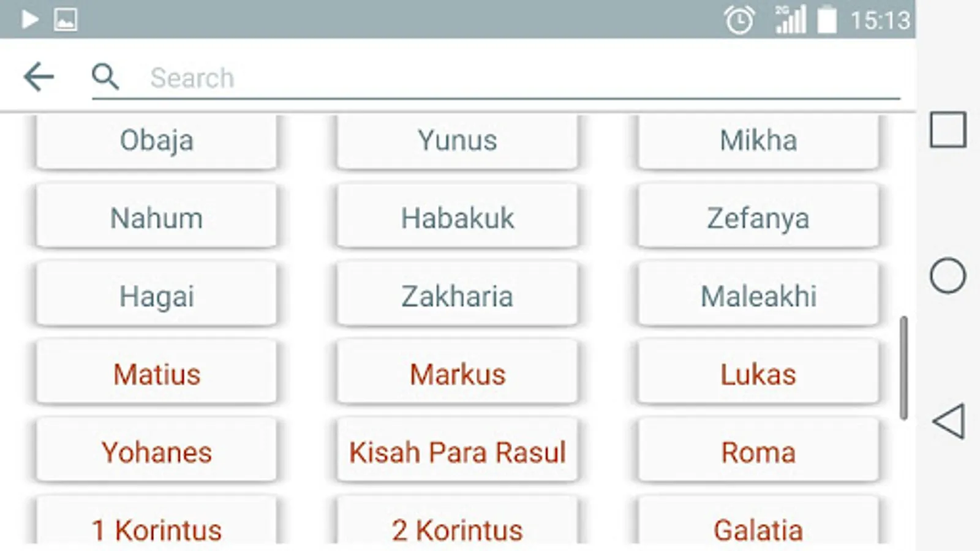Tap the Android home circle button
Image resolution: width=980 pixels, height=551 pixels.
(948, 275)
